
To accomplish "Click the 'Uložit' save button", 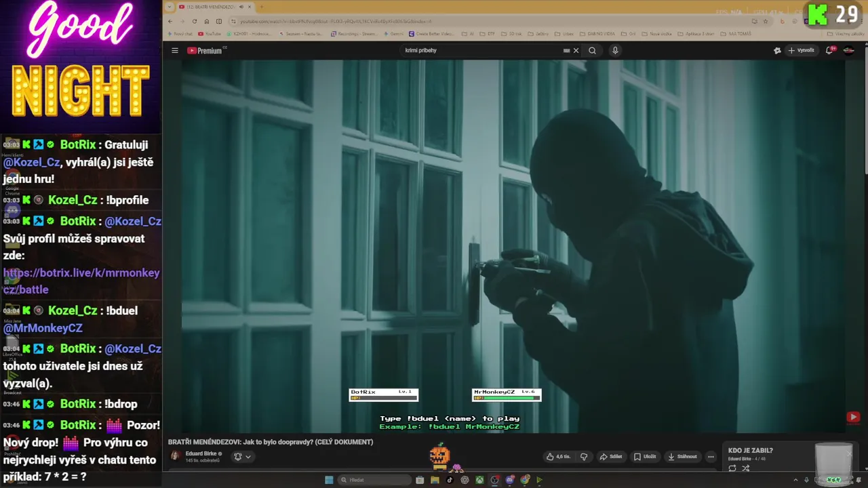I will [645, 457].
